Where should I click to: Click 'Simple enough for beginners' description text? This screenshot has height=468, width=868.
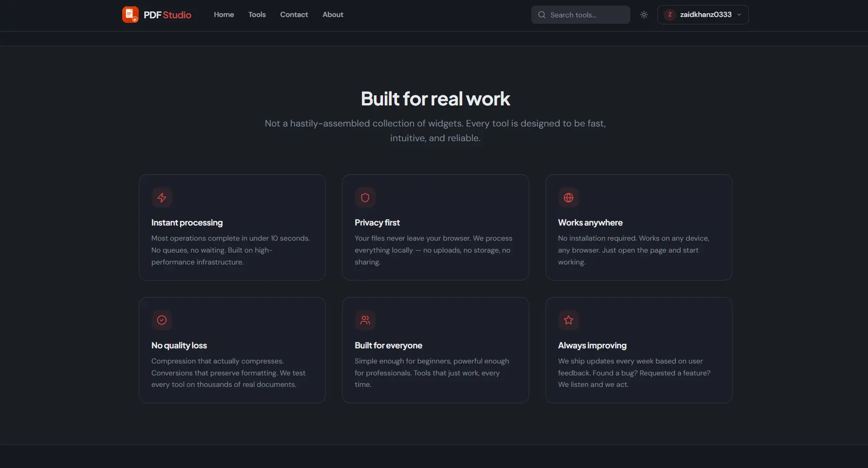pyautogui.click(x=432, y=373)
